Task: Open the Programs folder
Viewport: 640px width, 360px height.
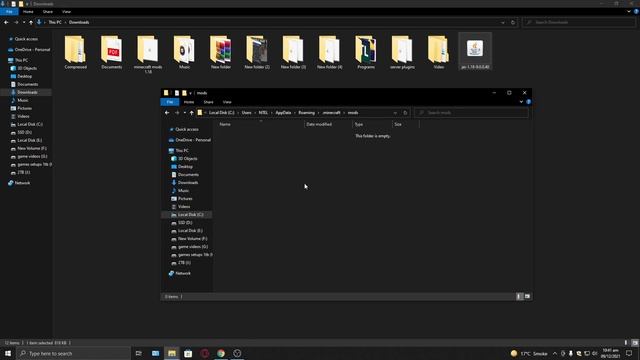Action: pyautogui.click(x=366, y=52)
